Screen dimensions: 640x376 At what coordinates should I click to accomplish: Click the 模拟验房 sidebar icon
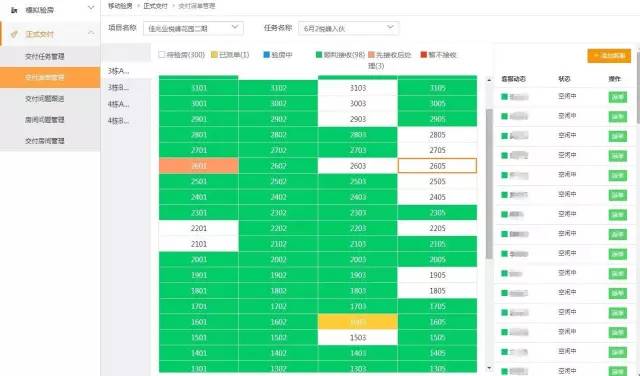(x=14, y=10)
